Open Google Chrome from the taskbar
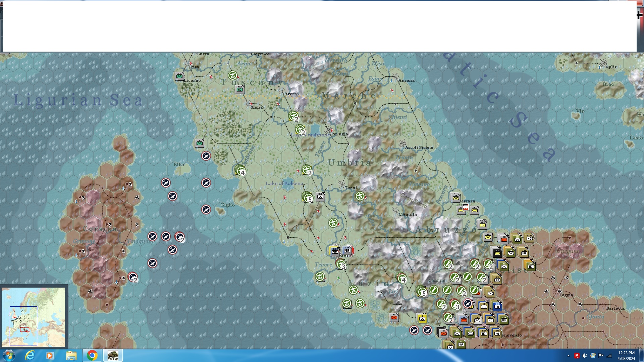The width and height of the screenshot is (644, 362). tap(92, 355)
